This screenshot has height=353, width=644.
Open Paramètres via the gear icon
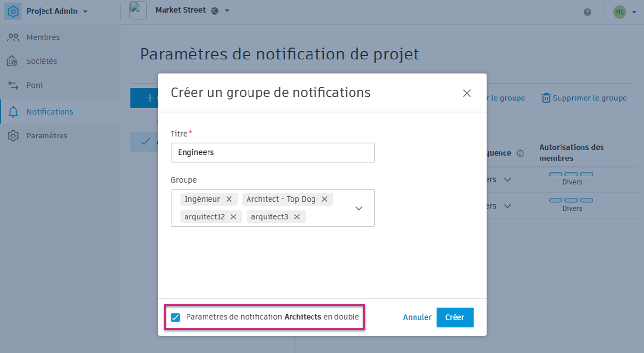pyautogui.click(x=14, y=136)
